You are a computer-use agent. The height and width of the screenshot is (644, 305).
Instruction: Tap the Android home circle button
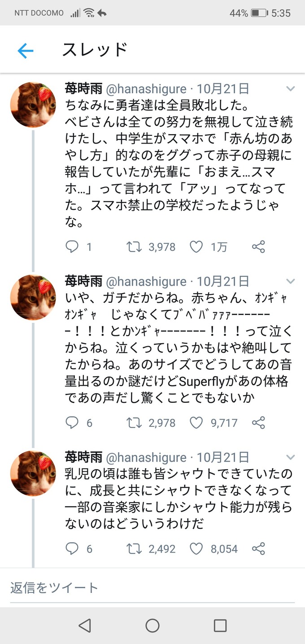click(152, 626)
